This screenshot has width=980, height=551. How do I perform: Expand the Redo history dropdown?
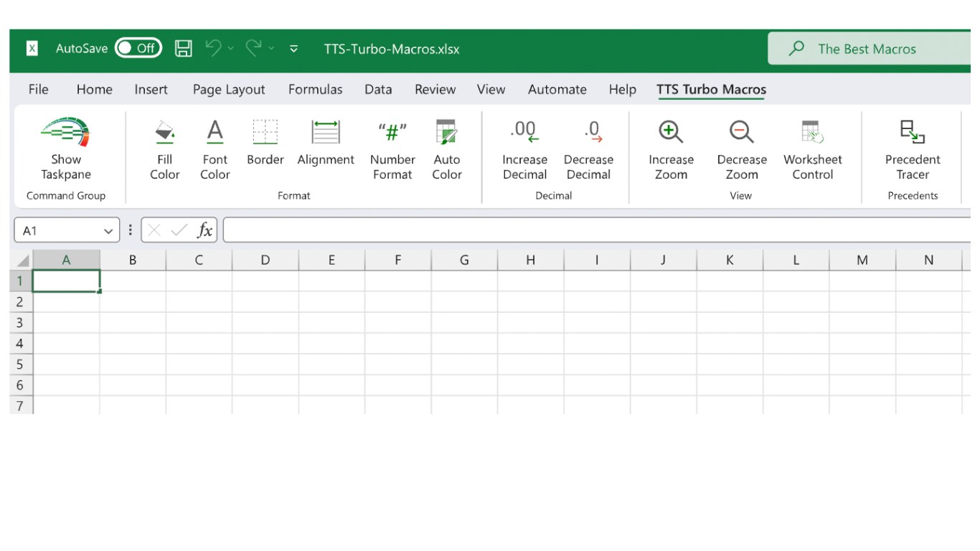click(271, 49)
